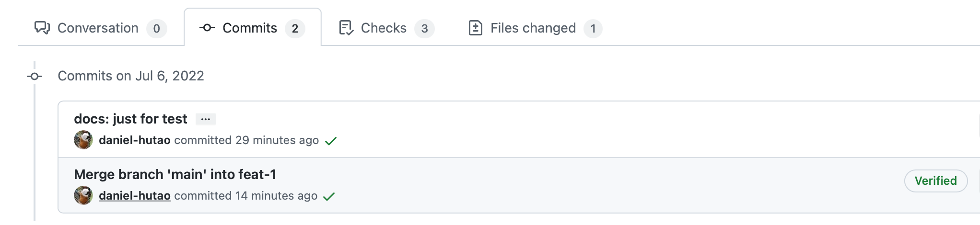The image size is (980, 225).
Task: Click daniel-hutao on the docs commit
Action: coord(135,140)
